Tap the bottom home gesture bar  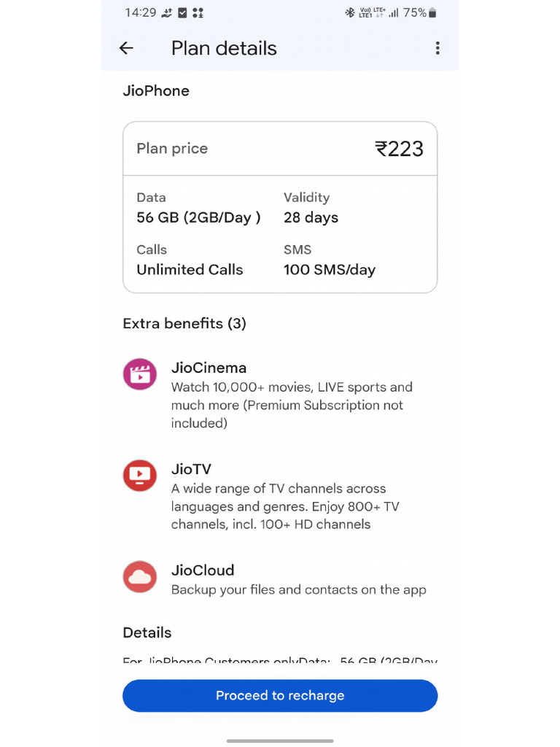(280, 740)
